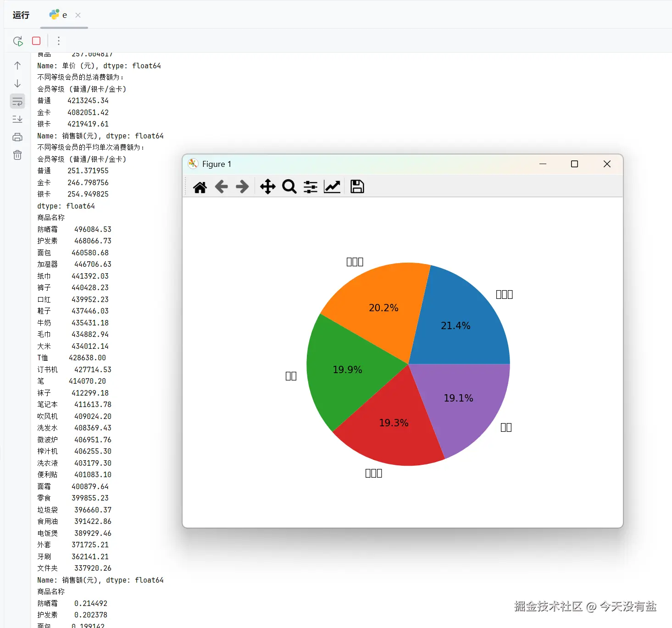The image size is (672, 628).
Task: Stop the running process
Action: coord(36,41)
